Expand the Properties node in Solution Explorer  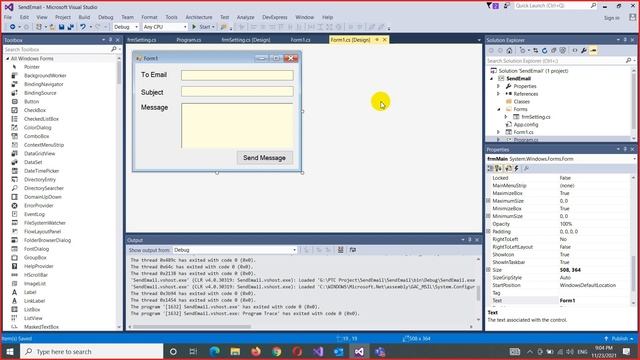[x=498, y=87]
